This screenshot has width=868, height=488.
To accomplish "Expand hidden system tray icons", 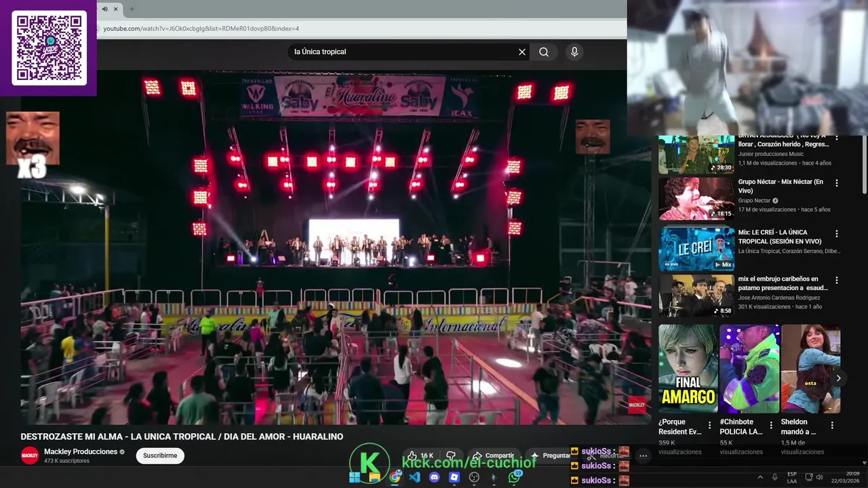I will pyautogui.click(x=760, y=477).
